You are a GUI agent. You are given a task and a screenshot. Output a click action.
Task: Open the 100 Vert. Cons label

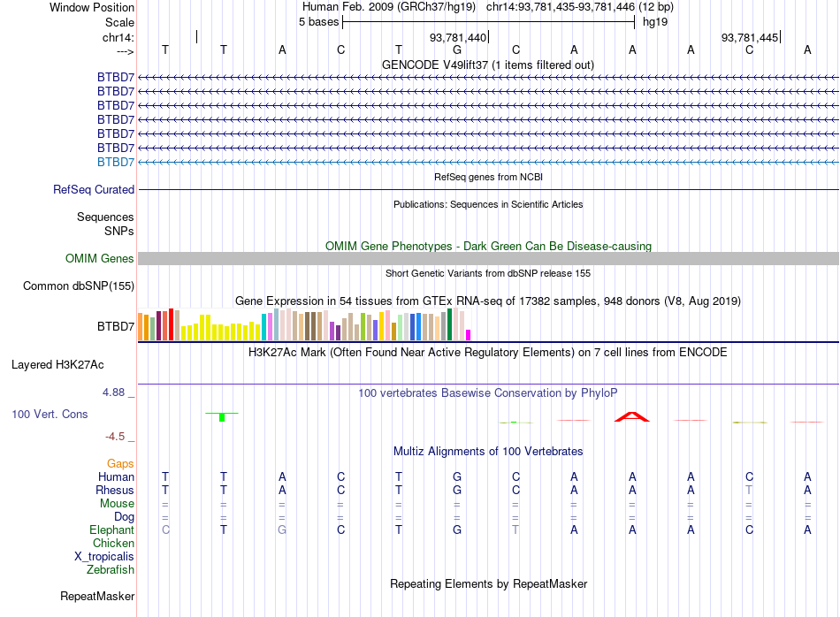[50, 414]
